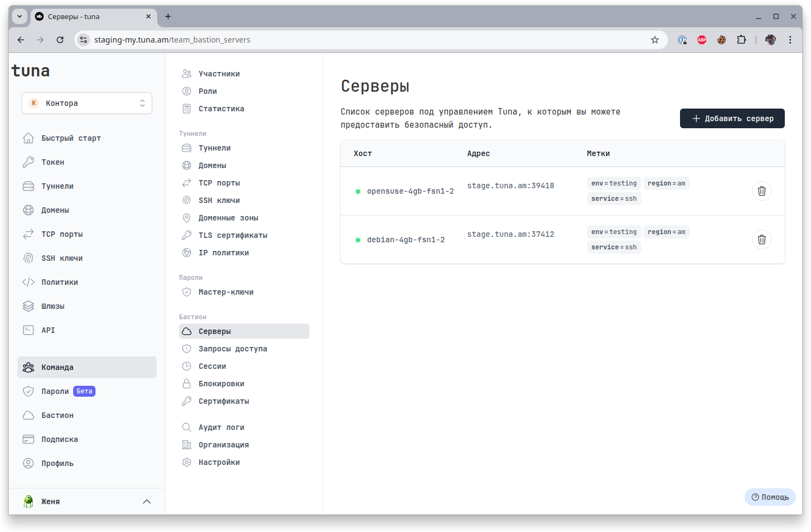
Task: Click the Добавить сервер button
Action: (732, 118)
